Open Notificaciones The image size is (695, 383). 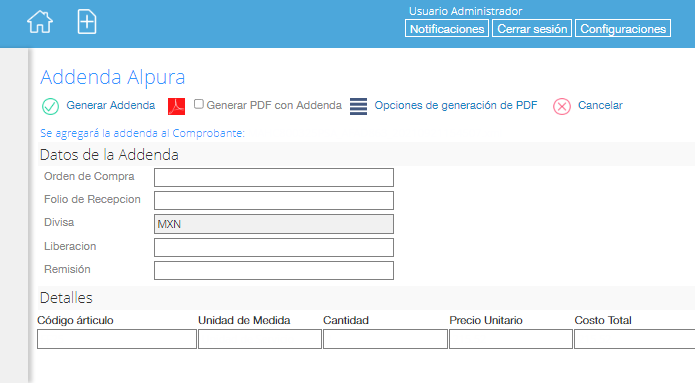point(447,28)
